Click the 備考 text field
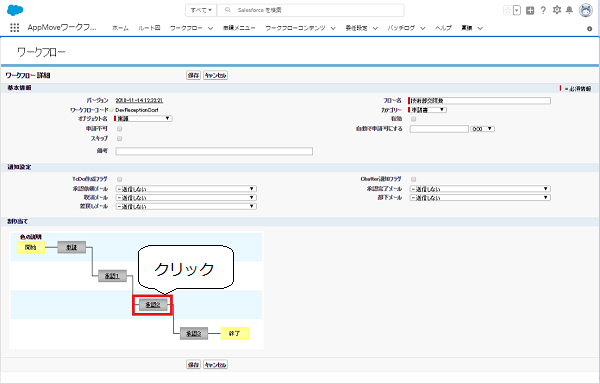 click(x=214, y=151)
